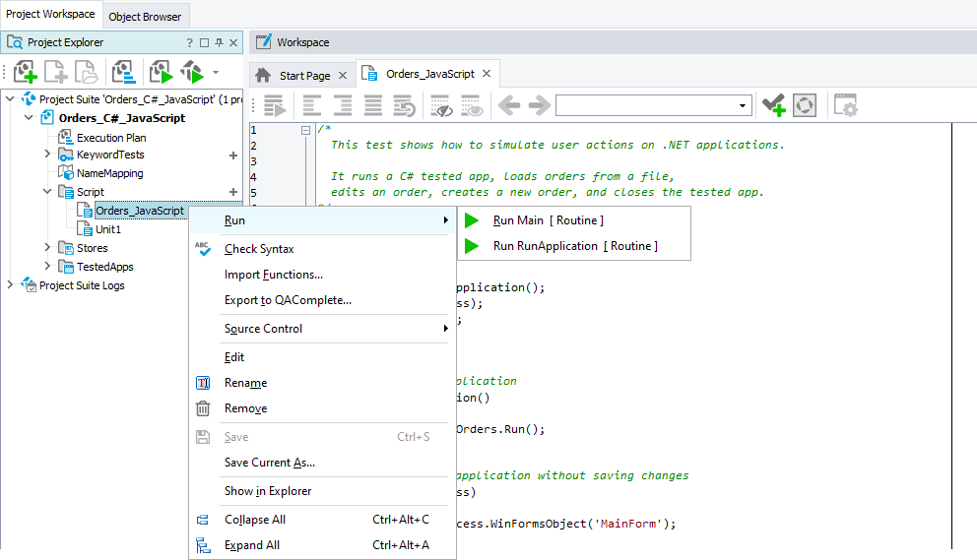Expand the KeywordTests tree node

47,155
